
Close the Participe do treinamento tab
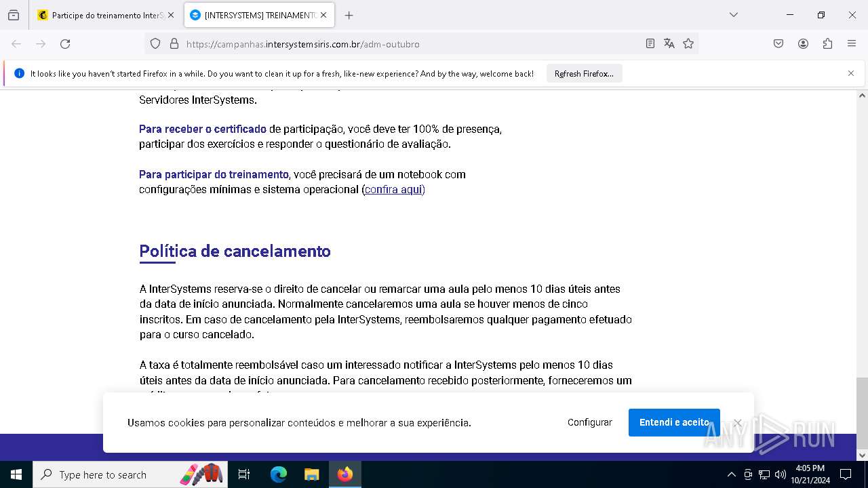point(170,15)
